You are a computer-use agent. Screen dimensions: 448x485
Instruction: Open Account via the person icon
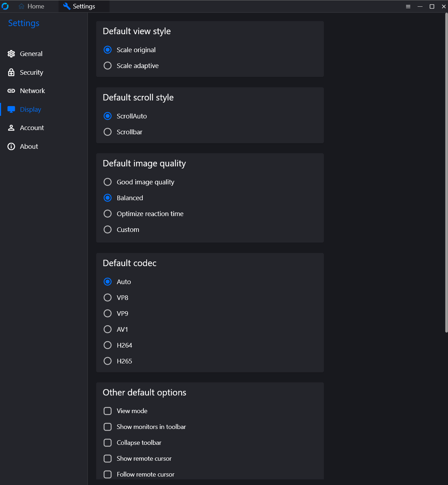tap(11, 128)
